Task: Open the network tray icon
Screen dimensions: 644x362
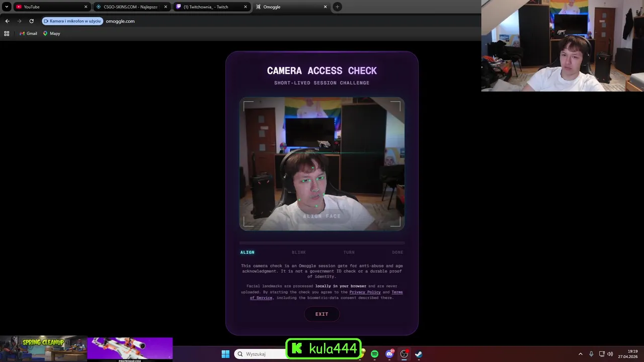Action: coord(602,354)
